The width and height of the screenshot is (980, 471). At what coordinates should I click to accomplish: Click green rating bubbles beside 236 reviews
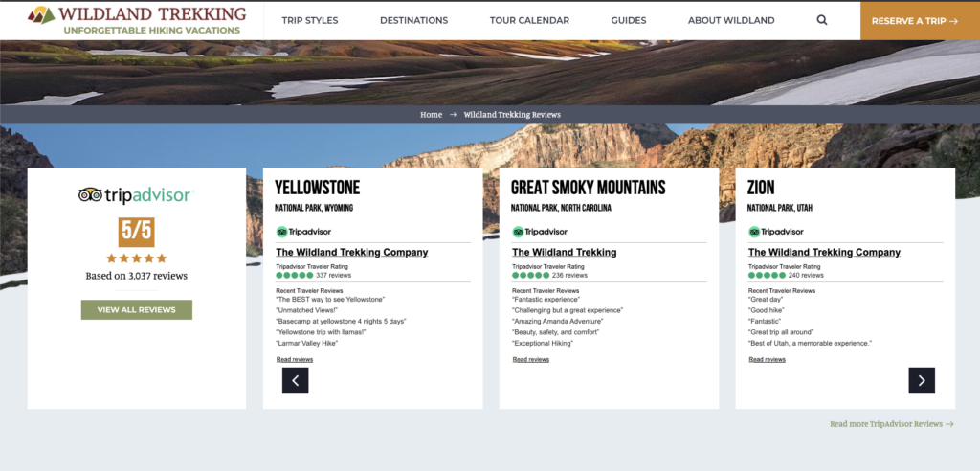coord(530,275)
